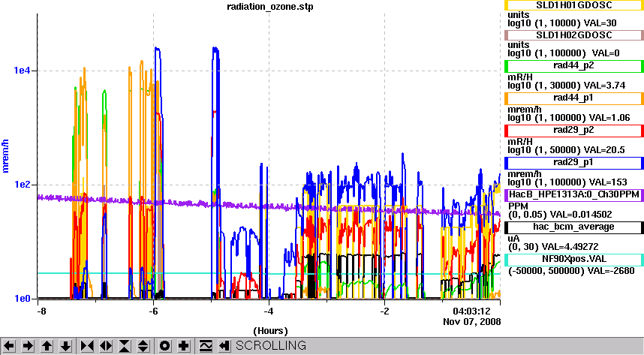The image size is (644, 355).
Task: Zoom out the Y axis vertically
Action: click(143, 346)
